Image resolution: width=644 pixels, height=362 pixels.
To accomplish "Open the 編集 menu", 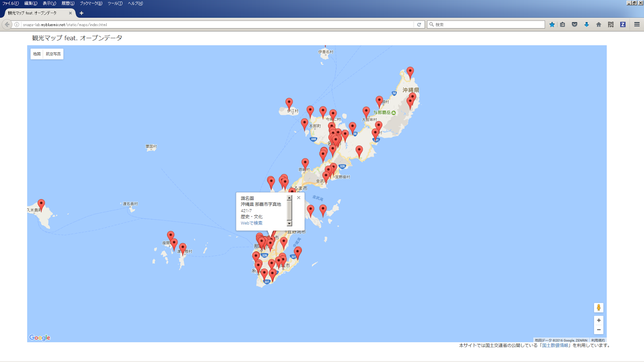I will tap(31, 3).
